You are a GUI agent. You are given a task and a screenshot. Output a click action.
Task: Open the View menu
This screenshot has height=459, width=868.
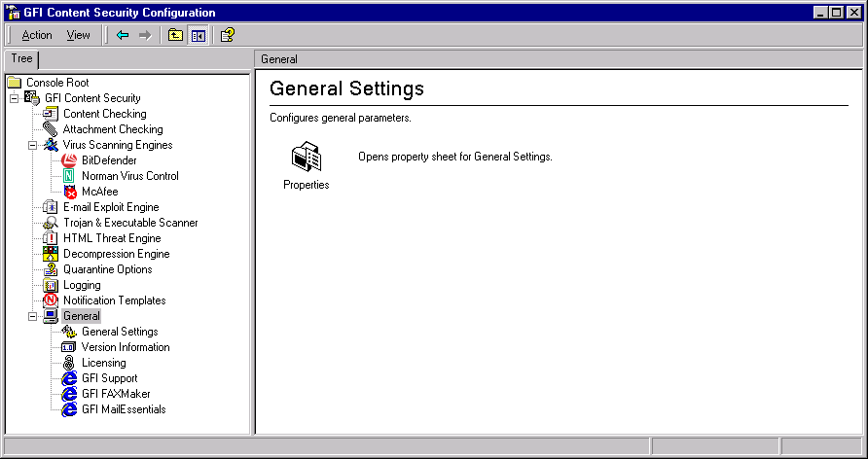[78, 35]
